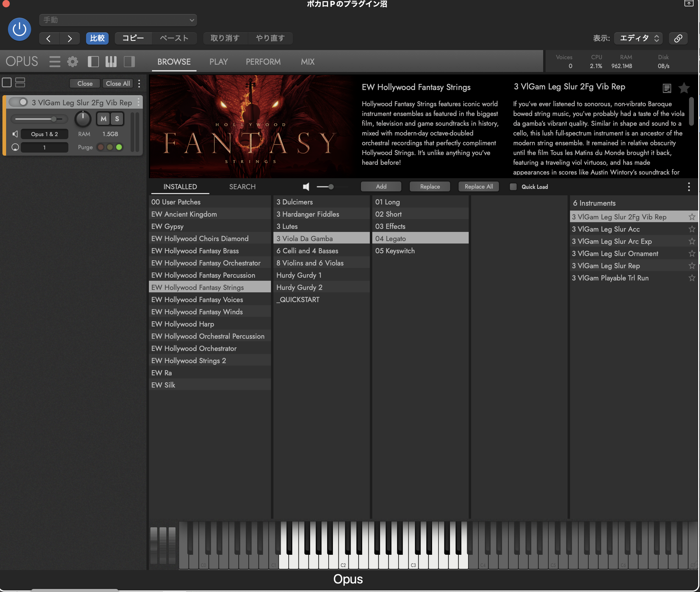The image size is (700, 592).
Task: Switch to the PLAY tab
Action: pos(218,62)
